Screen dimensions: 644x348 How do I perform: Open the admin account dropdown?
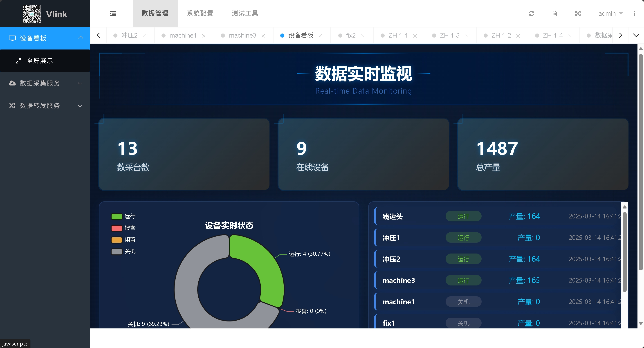coord(611,13)
